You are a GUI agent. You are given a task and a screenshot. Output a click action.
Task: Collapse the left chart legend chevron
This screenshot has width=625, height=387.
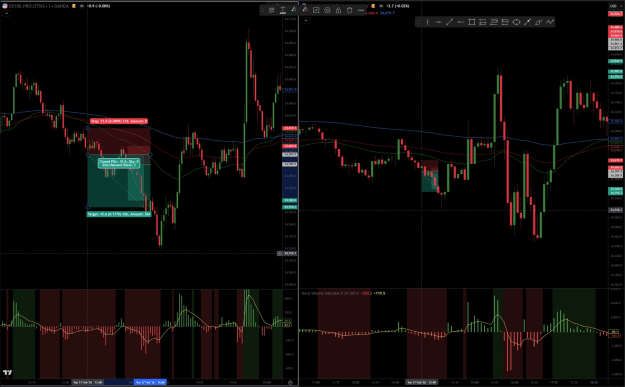(x=6, y=13)
